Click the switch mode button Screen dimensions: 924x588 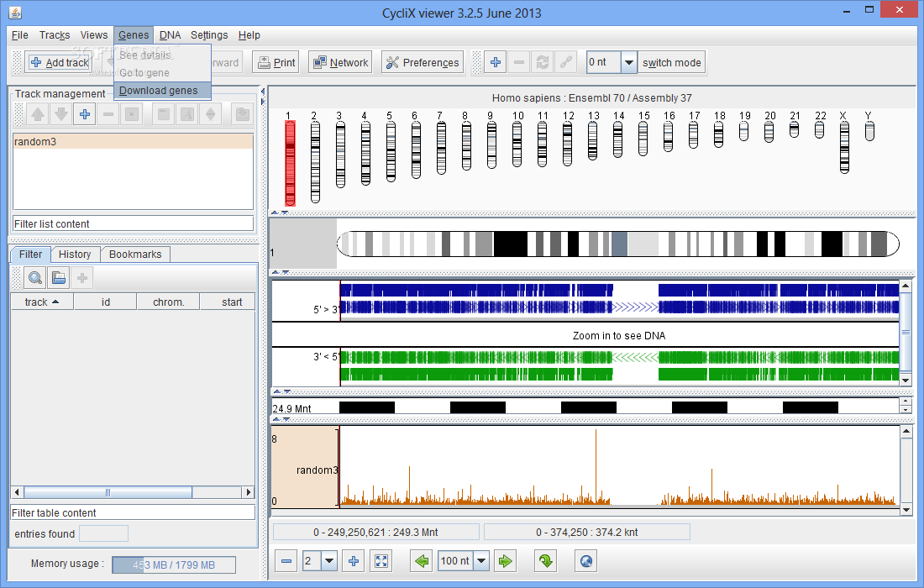click(x=671, y=62)
